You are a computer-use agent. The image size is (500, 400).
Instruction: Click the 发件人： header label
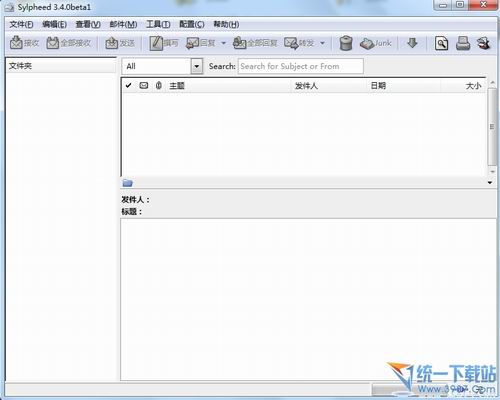135,200
